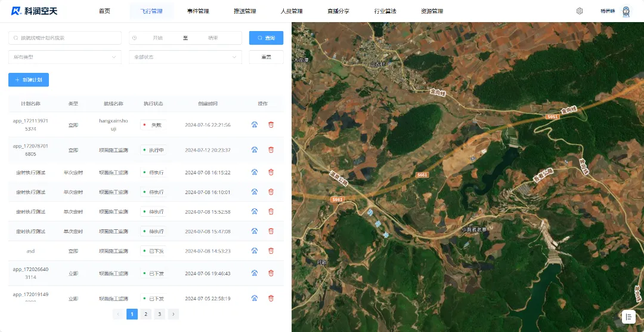Click the user avatar at top right
Screen dimensions: 644x332
(x=626, y=11)
